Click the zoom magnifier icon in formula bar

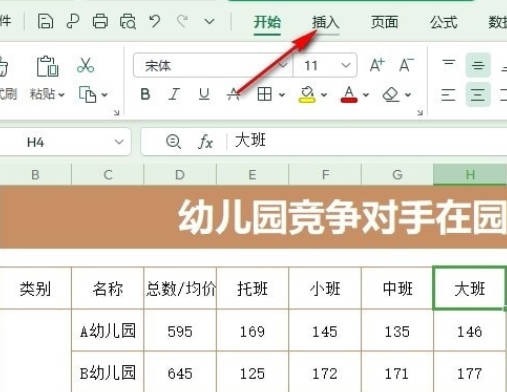pos(173,142)
